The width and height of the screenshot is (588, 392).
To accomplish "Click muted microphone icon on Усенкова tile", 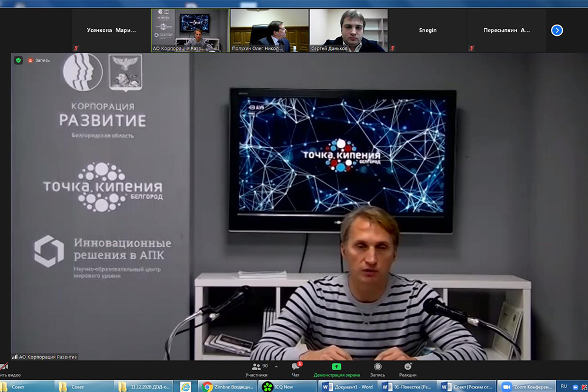I will (x=76, y=48).
